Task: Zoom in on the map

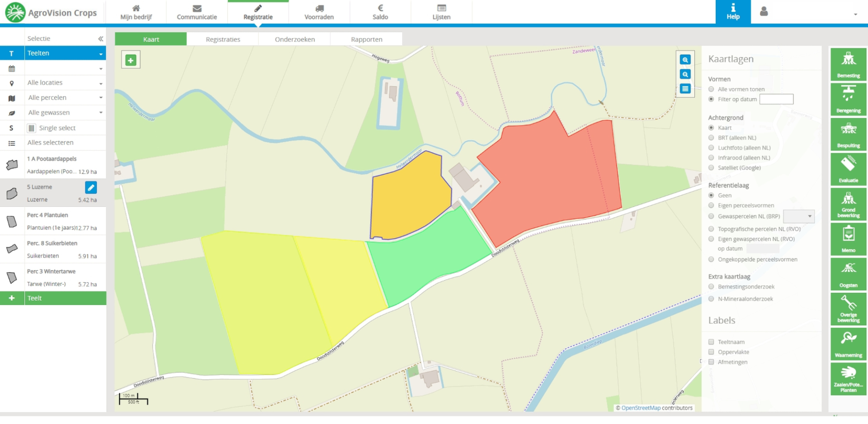Action: tap(685, 60)
